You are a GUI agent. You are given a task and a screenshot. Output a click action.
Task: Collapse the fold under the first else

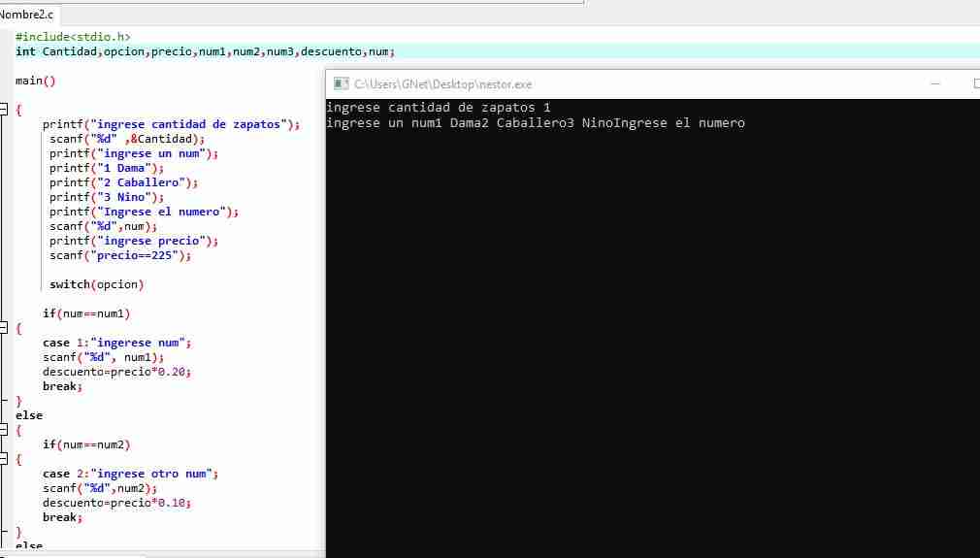pyautogui.click(x=3, y=430)
